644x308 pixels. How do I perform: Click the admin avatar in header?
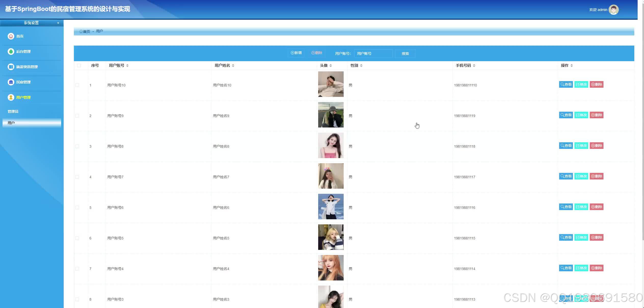pos(613,10)
